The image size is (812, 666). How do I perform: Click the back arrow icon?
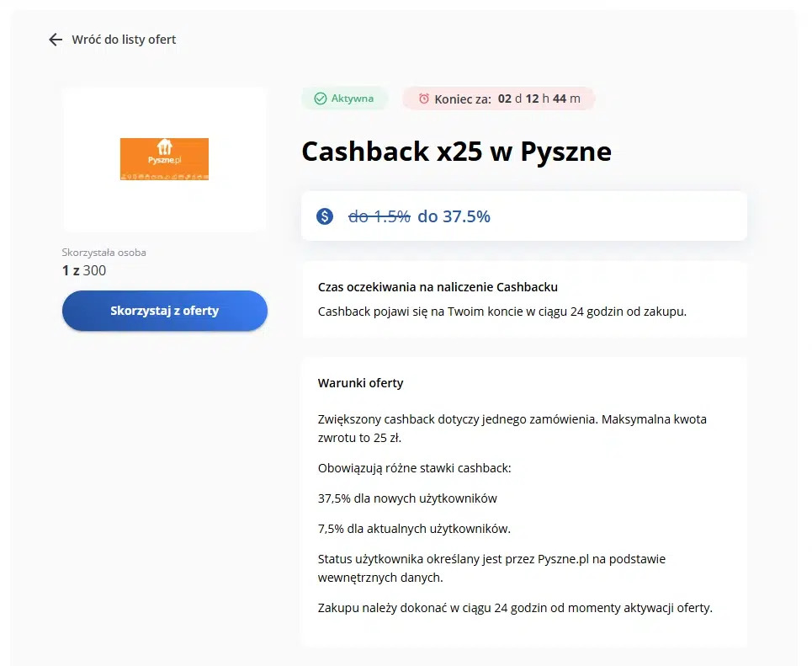[56, 40]
